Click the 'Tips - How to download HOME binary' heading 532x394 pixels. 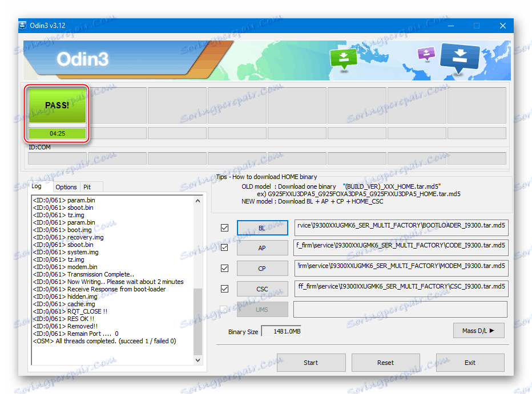267,177
